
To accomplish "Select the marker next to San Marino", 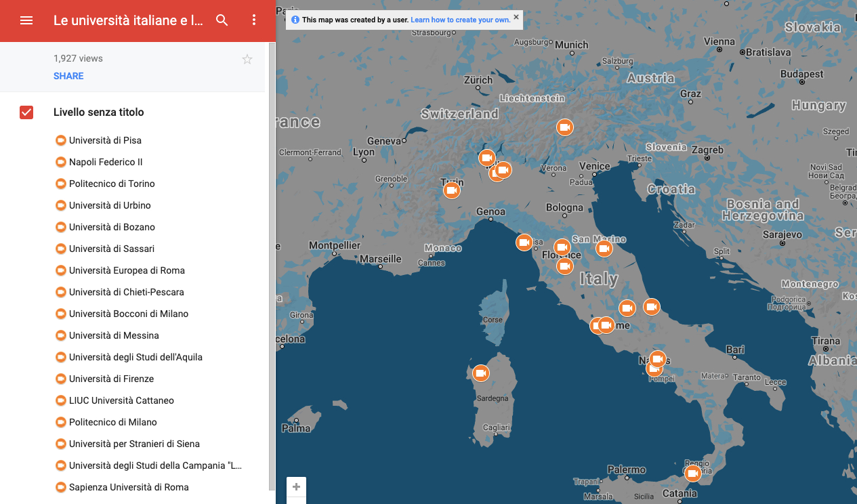I will [604, 249].
